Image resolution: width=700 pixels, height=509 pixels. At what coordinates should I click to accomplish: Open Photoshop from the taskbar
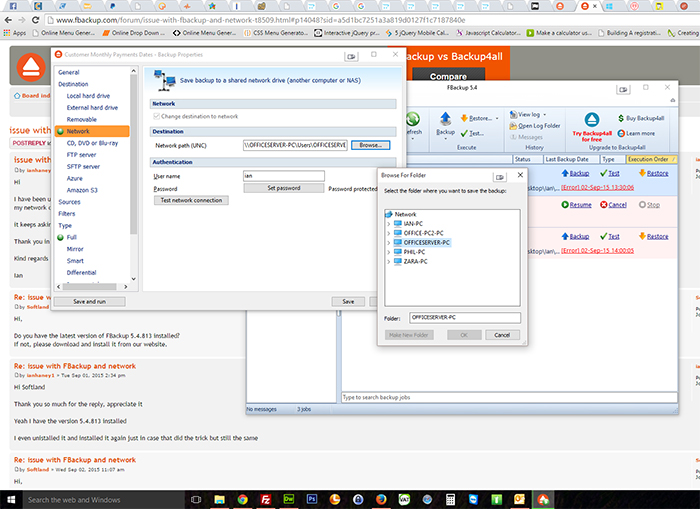[x=312, y=499]
